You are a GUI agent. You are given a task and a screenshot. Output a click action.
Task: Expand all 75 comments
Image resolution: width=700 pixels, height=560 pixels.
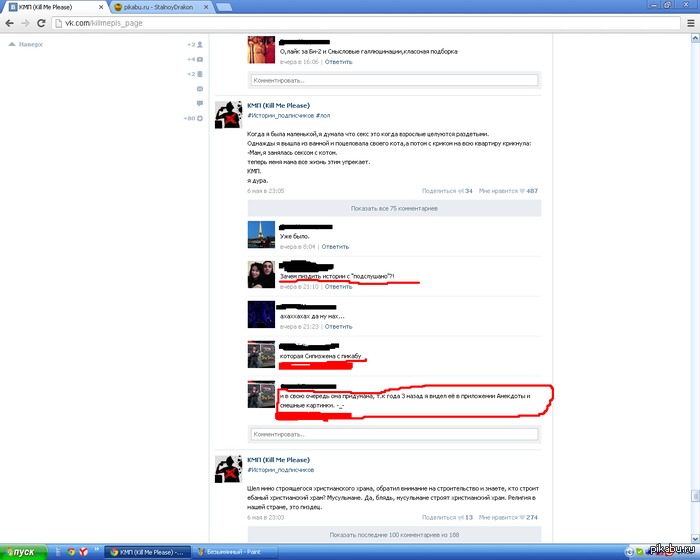point(394,209)
